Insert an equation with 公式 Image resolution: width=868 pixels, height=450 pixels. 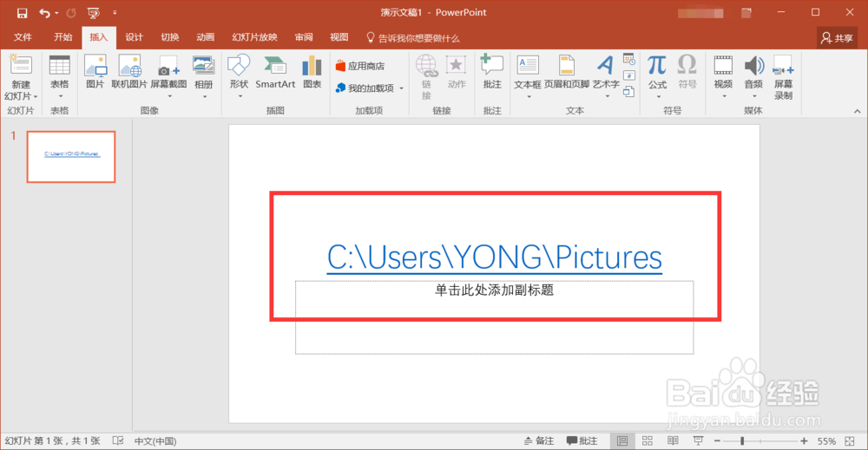[657, 77]
